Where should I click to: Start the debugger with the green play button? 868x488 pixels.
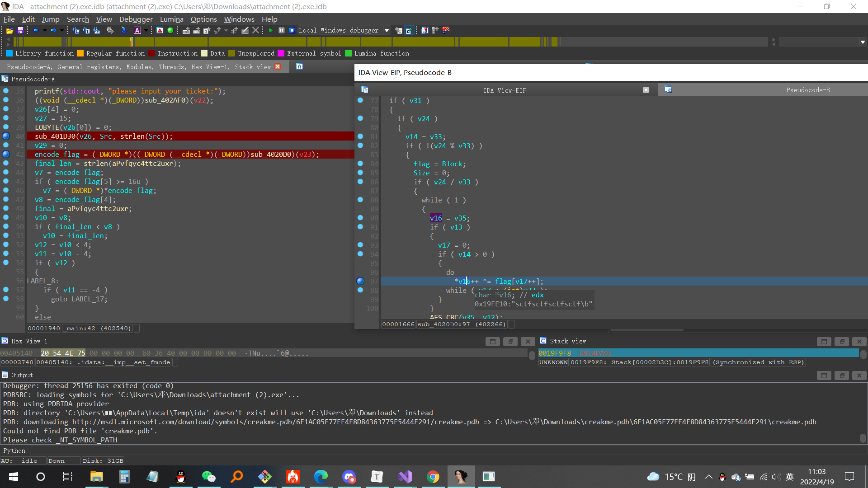tap(271, 30)
